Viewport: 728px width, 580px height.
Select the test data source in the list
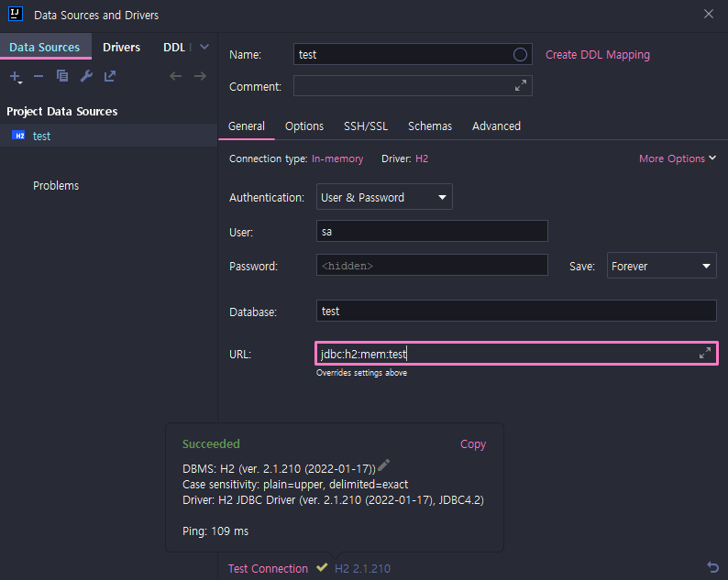(x=108, y=136)
